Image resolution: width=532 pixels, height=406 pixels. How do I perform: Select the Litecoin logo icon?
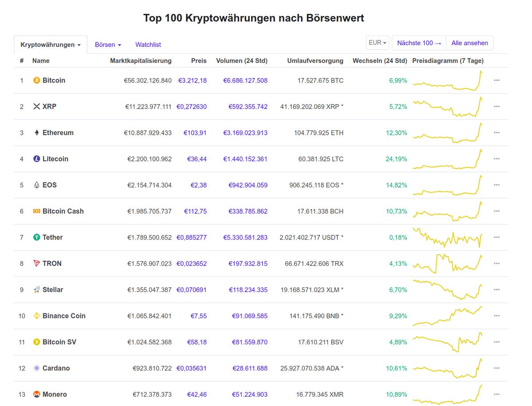37,159
